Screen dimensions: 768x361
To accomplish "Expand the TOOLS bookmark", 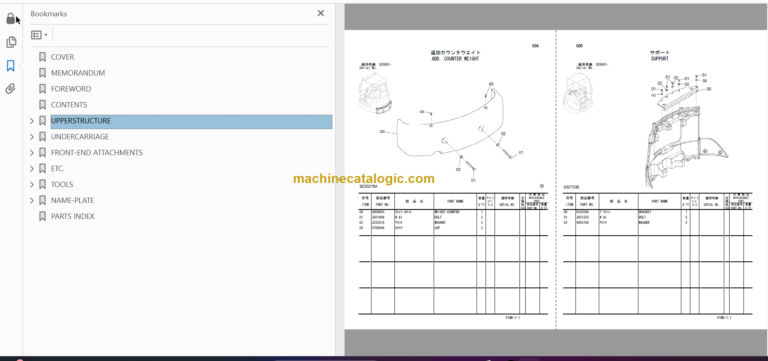I will click(x=32, y=185).
